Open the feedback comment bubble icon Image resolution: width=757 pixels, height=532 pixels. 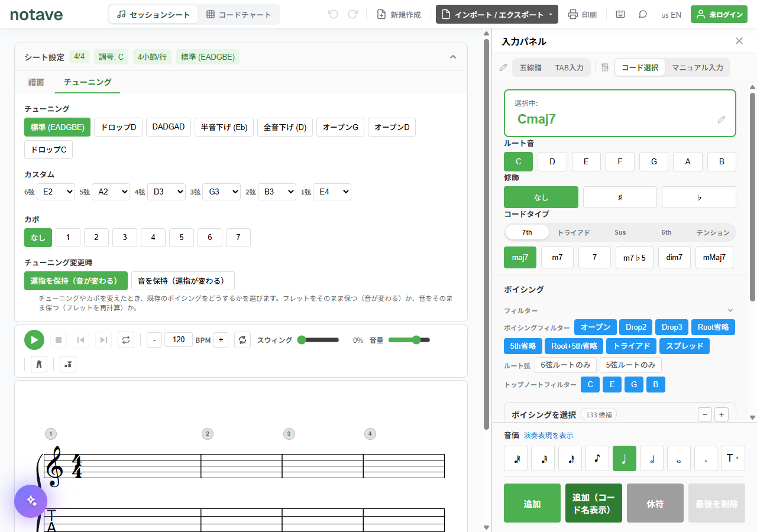643,14
